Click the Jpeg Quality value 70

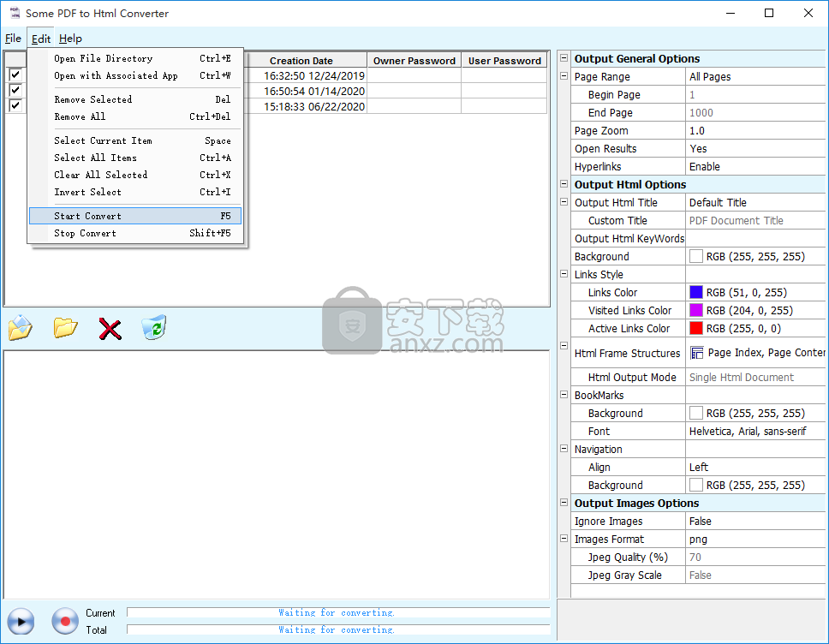tap(756, 557)
